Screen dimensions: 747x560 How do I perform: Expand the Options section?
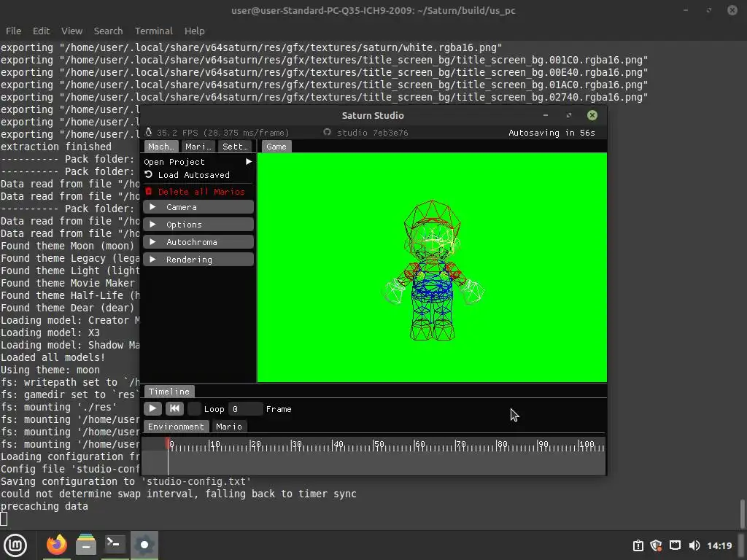[x=198, y=225]
